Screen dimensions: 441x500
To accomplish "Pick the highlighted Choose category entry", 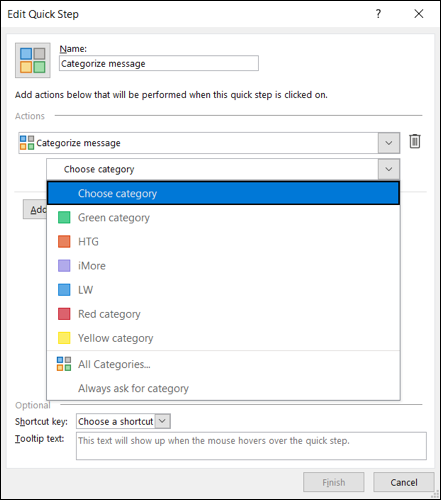I will click(223, 193).
